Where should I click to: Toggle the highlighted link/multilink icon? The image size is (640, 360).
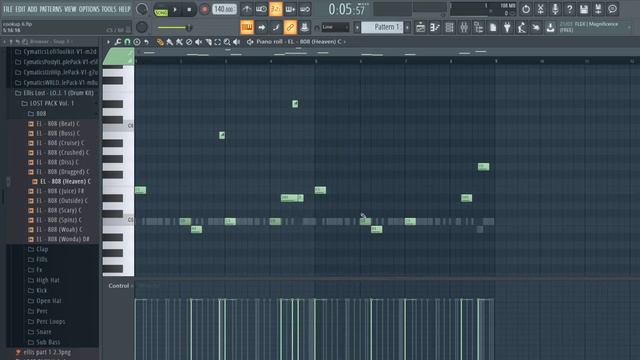[290, 27]
